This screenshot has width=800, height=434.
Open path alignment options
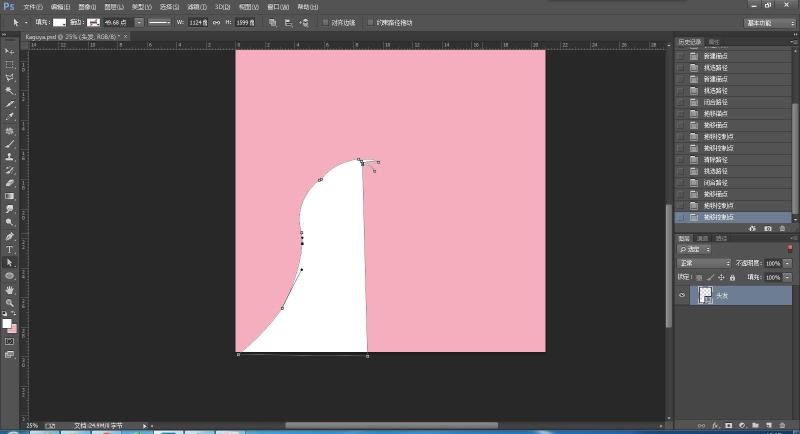(x=289, y=22)
